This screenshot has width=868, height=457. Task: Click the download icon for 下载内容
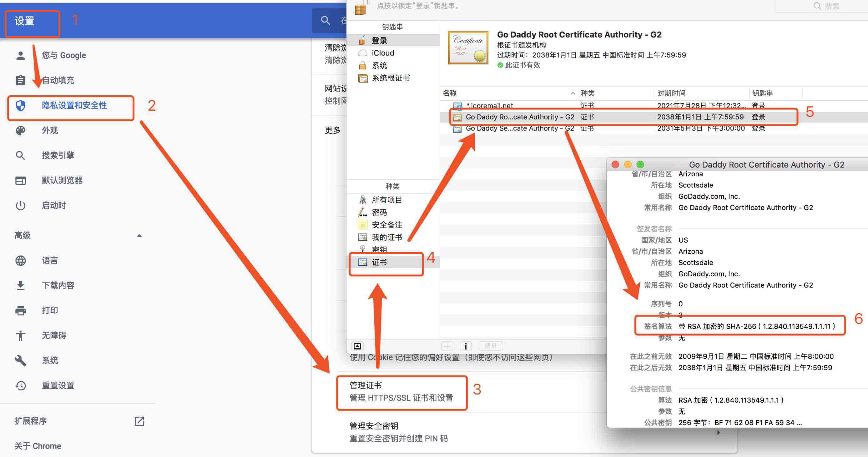click(x=21, y=286)
